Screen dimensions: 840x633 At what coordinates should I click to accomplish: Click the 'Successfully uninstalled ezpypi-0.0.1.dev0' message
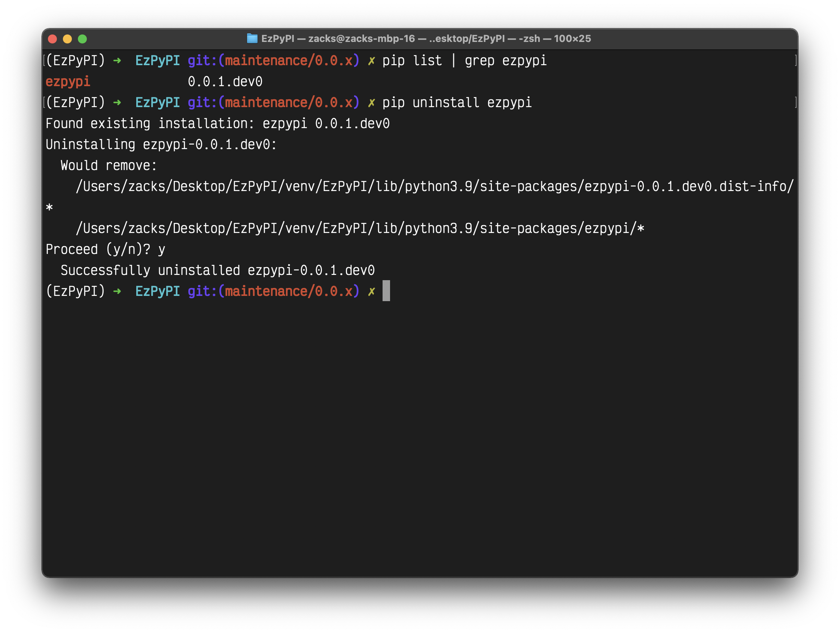pyautogui.click(x=217, y=270)
